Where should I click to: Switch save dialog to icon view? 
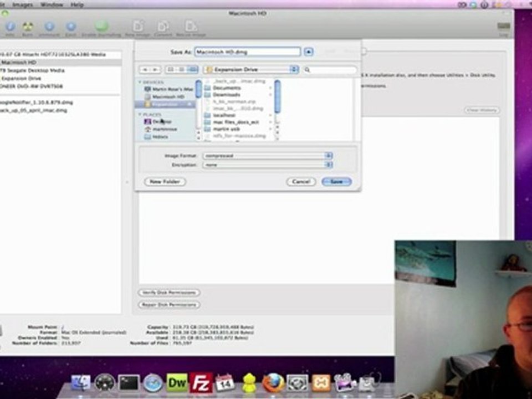(x=171, y=70)
